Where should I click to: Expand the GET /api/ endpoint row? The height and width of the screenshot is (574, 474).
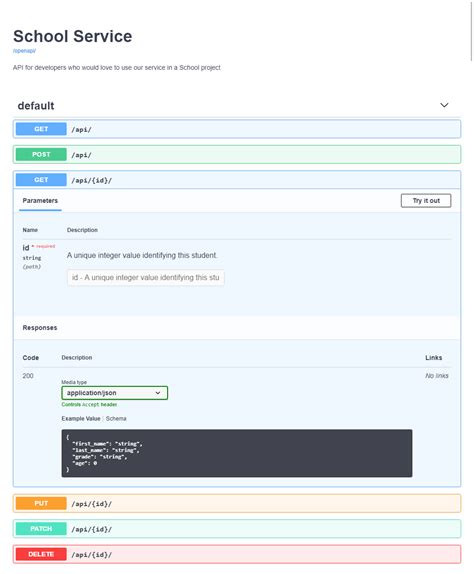coord(237,129)
